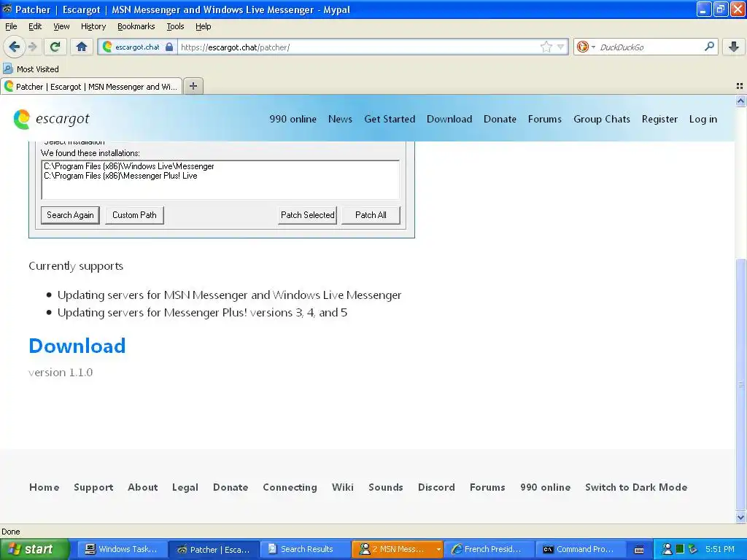Viewport: 747px width, 560px height.
Task: Click the magnifier search icon
Action: (709, 46)
